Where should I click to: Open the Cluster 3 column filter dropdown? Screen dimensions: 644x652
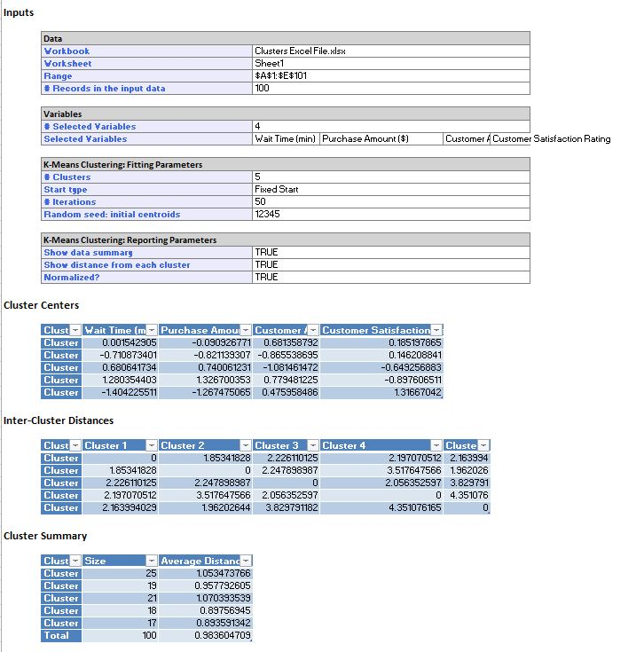[313, 445]
